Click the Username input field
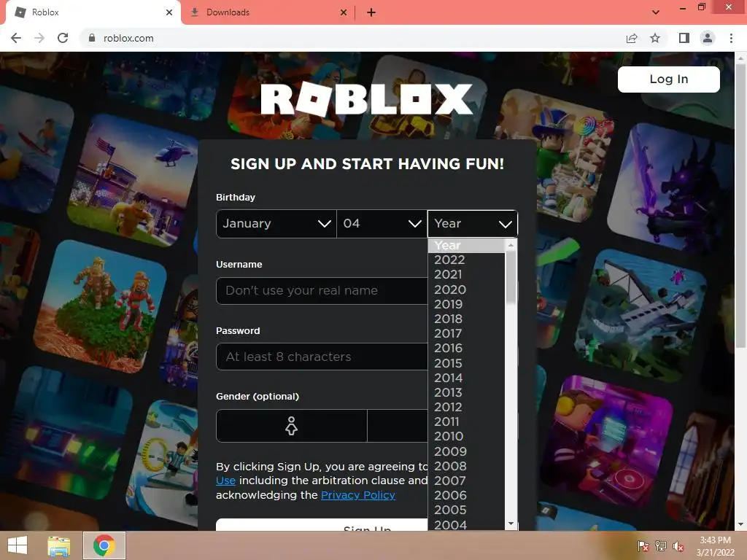Image resolution: width=747 pixels, height=560 pixels. tap(322, 290)
